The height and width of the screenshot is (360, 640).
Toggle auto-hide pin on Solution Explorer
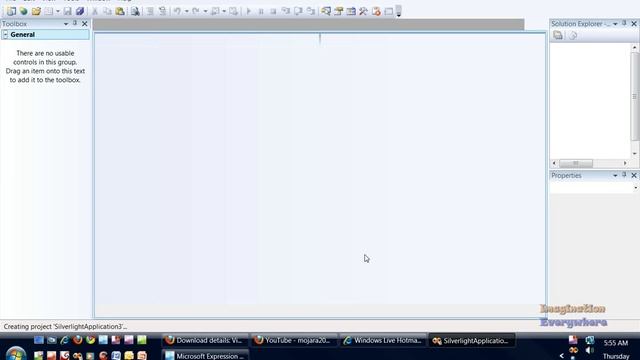click(x=624, y=24)
